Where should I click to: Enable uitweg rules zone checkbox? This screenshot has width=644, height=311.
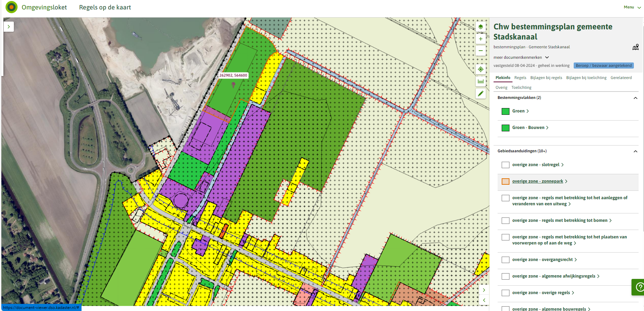coord(505,198)
